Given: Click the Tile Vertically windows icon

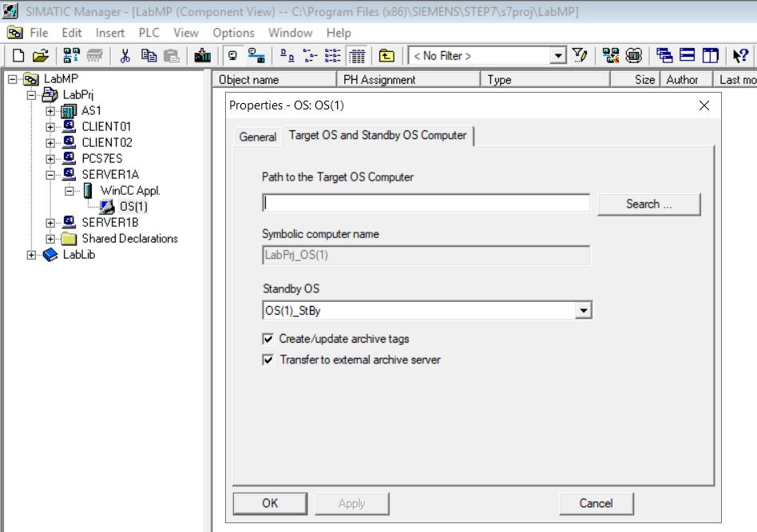Looking at the screenshot, I should pos(710,56).
